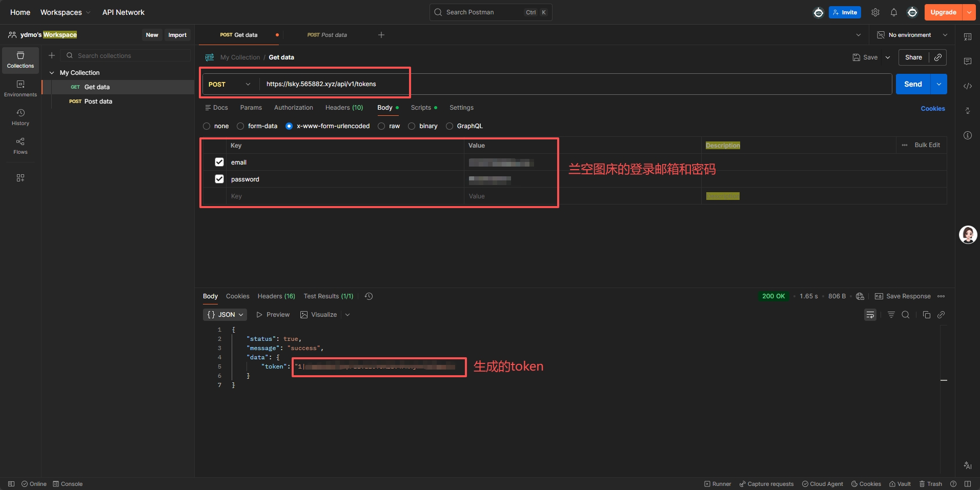Click the blue Send button
This screenshot has height=490, width=980.
tap(912, 84)
